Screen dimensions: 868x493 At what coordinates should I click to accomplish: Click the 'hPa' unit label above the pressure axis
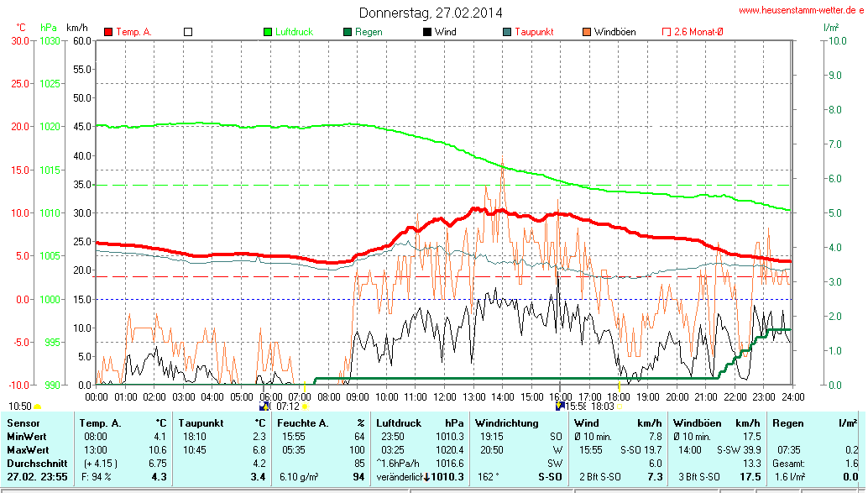click(x=49, y=27)
